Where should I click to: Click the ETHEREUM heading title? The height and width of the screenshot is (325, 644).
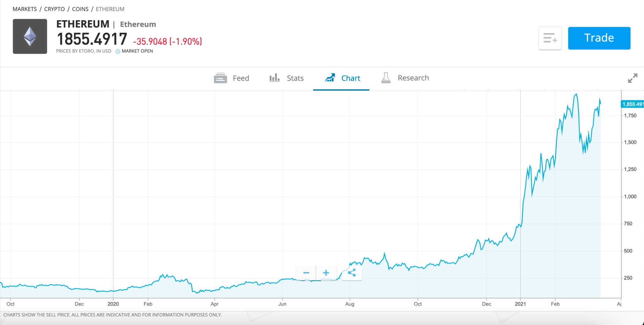[x=83, y=24]
